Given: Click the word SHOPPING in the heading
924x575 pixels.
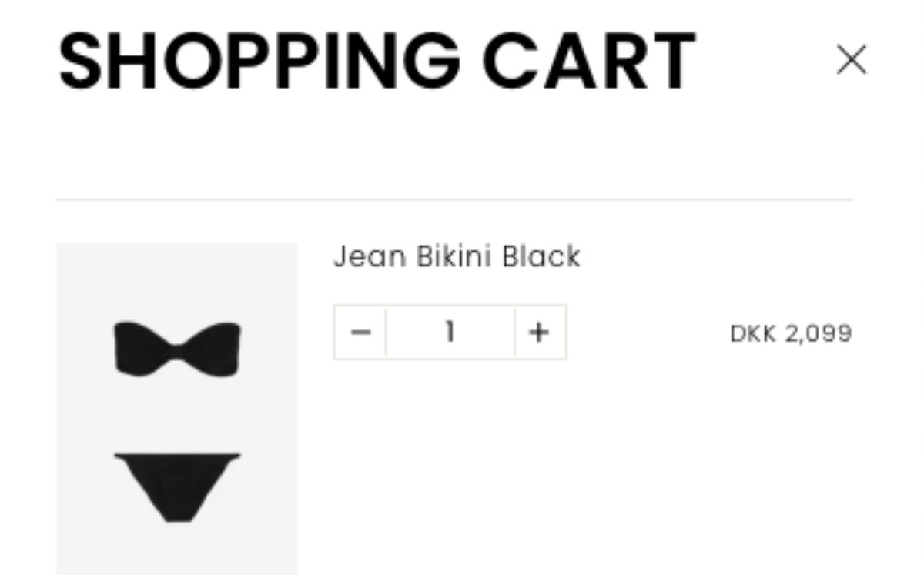Looking at the screenshot, I should point(260,62).
